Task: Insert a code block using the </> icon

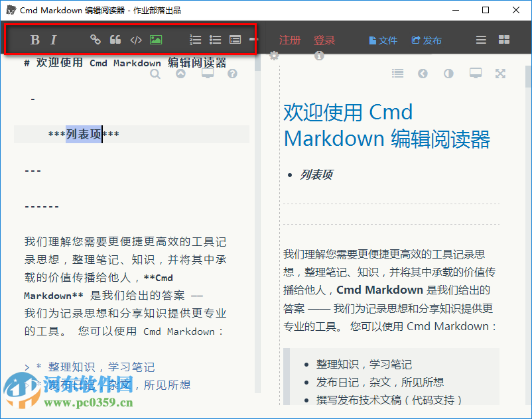Action: (x=136, y=39)
